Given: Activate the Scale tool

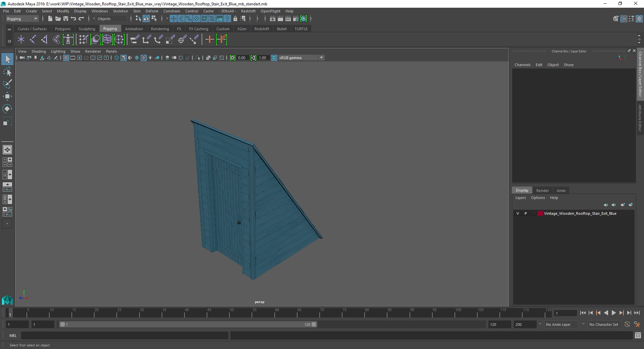Looking at the screenshot, I should (x=7, y=121).
